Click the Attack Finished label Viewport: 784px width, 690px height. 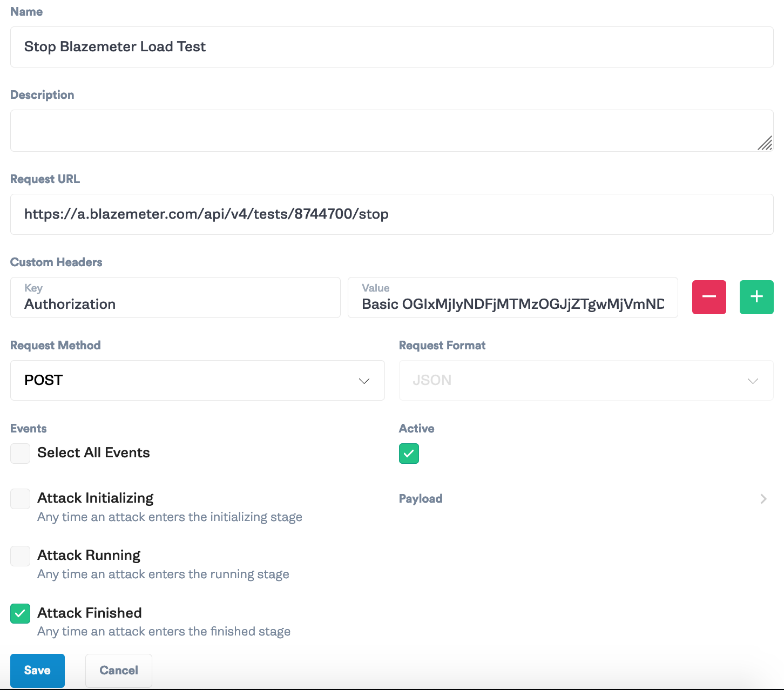[x=90, y=613]
